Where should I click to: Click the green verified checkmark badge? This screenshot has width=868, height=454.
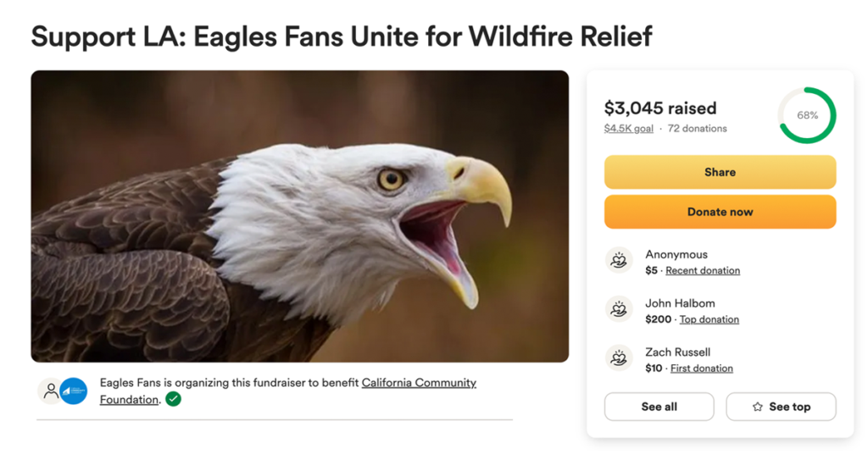pos(173,399)
